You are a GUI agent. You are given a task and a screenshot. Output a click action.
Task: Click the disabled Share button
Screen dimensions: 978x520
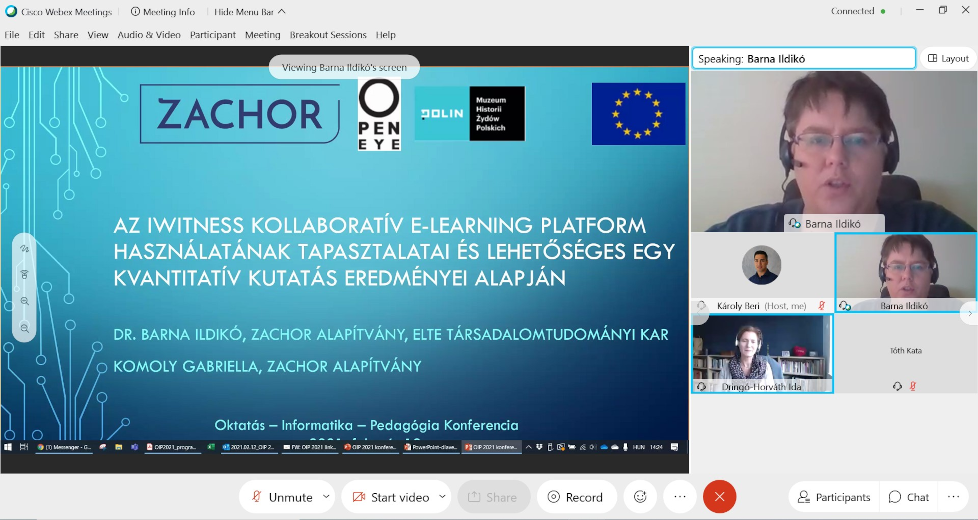click(493, 497)
